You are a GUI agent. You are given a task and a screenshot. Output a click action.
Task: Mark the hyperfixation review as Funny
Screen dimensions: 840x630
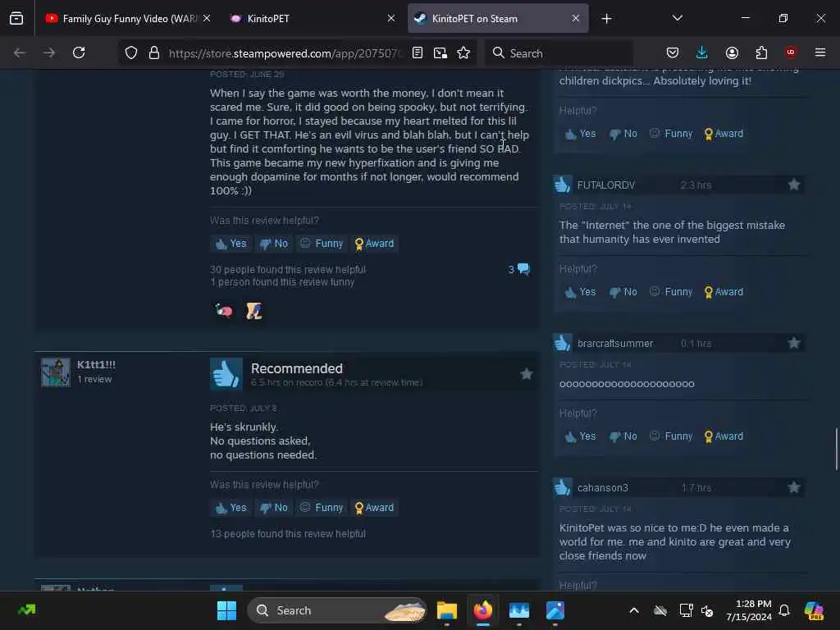tap(322, 244)
